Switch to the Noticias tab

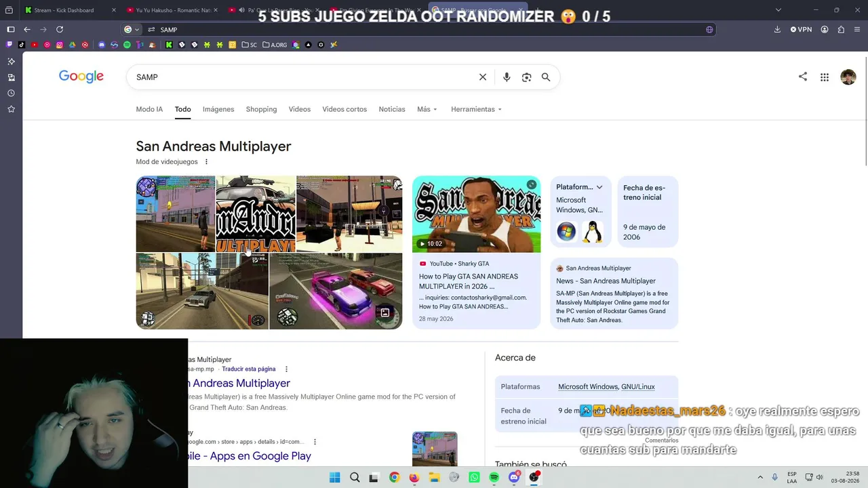point(392,109)
